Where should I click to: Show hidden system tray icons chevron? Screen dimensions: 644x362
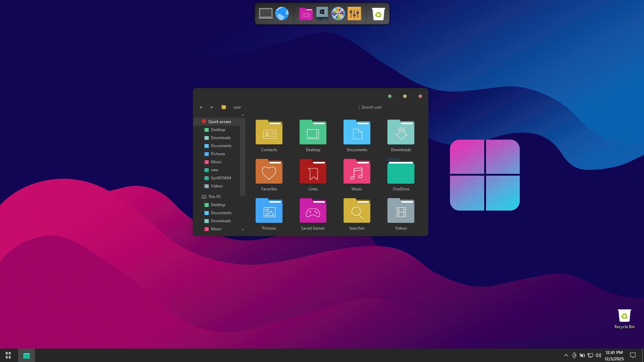(566, 355)
